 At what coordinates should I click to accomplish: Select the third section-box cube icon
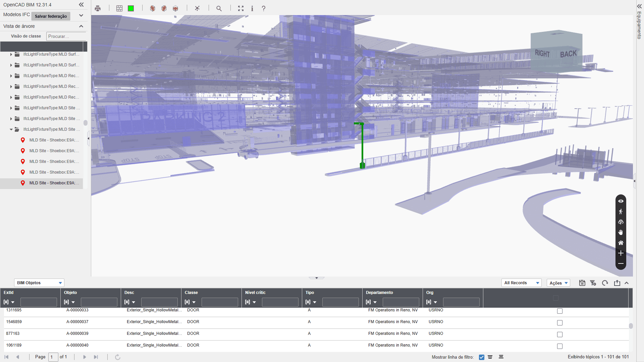pyautogui.click(x=175, y=8)
